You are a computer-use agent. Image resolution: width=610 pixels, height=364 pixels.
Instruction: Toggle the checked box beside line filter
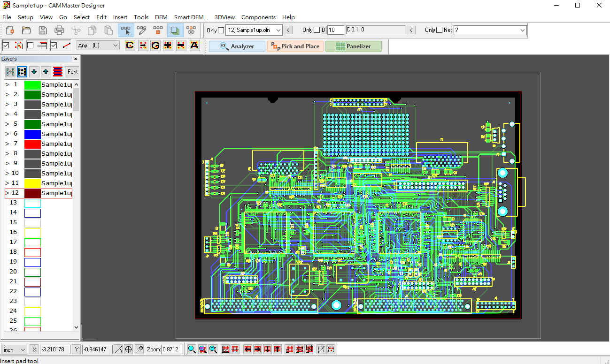coord(54,45)
